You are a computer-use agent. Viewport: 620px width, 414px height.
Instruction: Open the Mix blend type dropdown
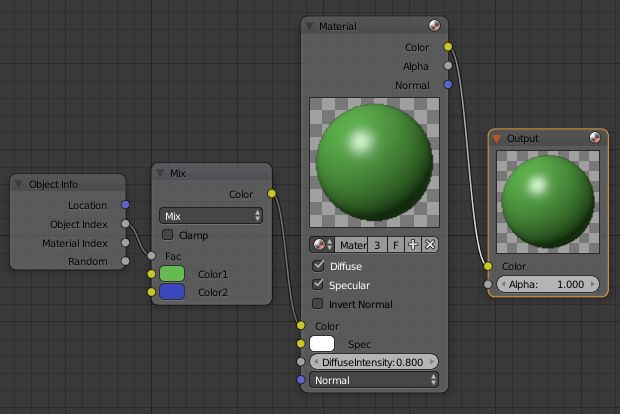click(211, 216)
